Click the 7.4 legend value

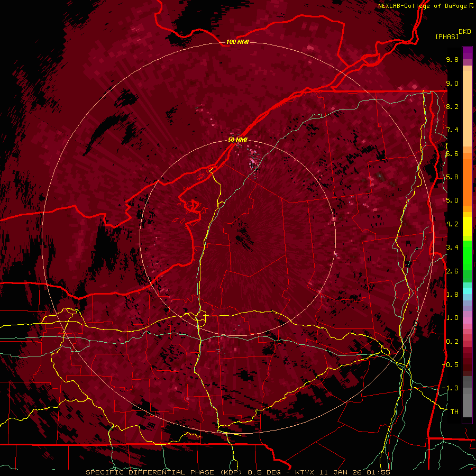coord(452,130)
